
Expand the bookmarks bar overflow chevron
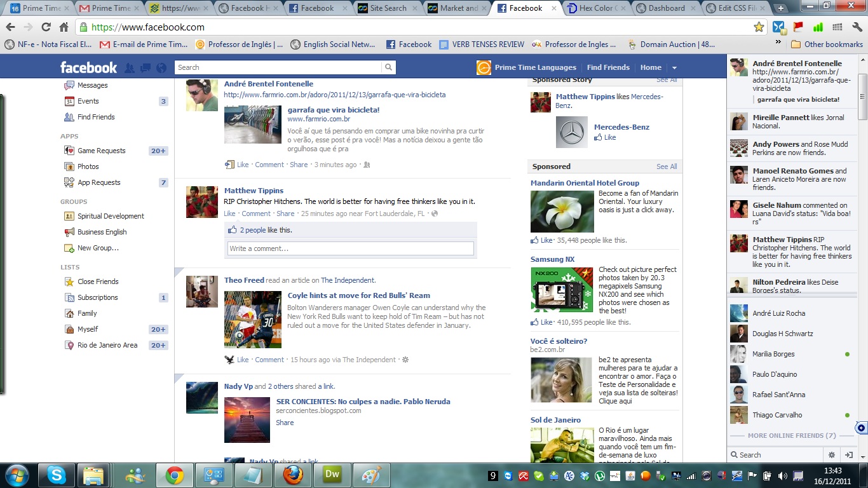click(778, 42)
